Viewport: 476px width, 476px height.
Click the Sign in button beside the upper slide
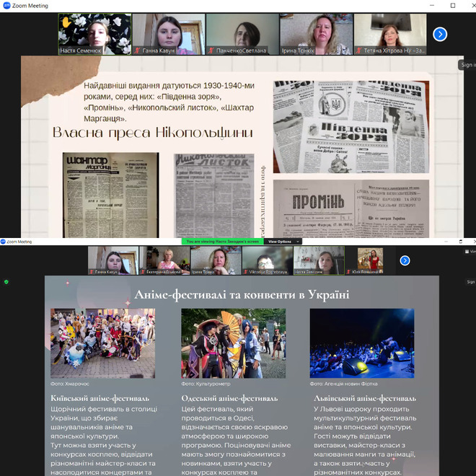tap(467, 65)
